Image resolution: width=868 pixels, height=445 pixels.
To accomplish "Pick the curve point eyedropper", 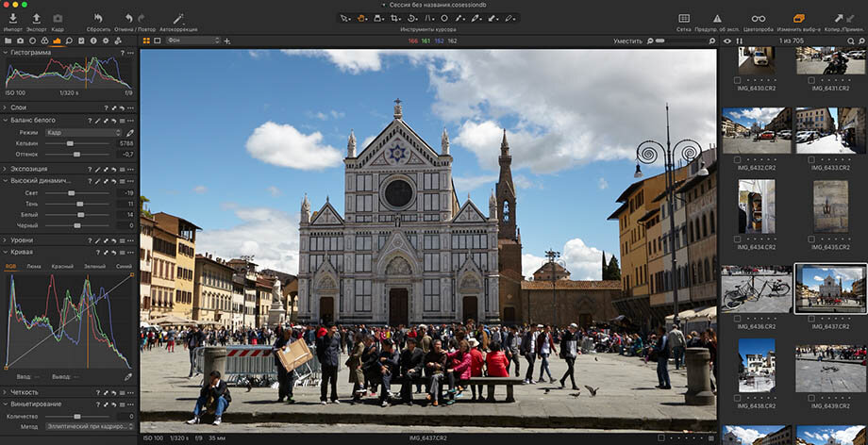I will tap(128, 377).
